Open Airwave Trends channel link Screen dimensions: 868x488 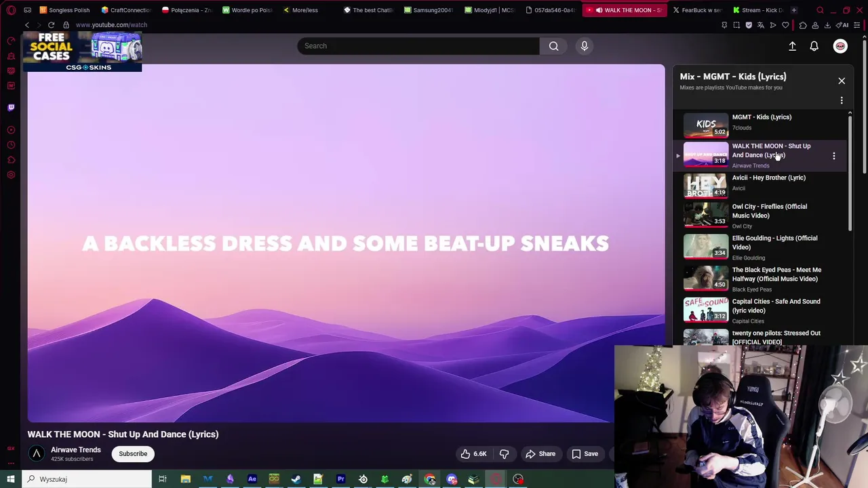(76, 450)
